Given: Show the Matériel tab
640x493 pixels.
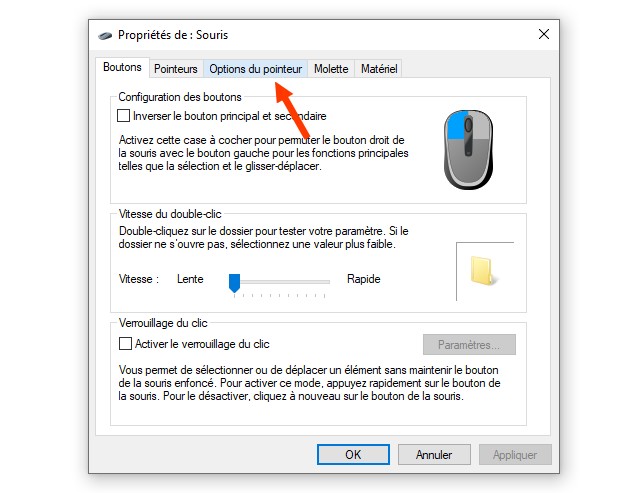Looking at the screenshot, I should tap(379, 69).
